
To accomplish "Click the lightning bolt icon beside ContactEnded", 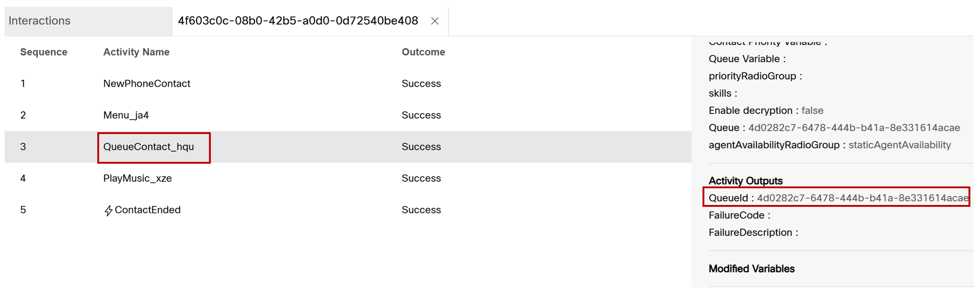I will tap(108, 211).
